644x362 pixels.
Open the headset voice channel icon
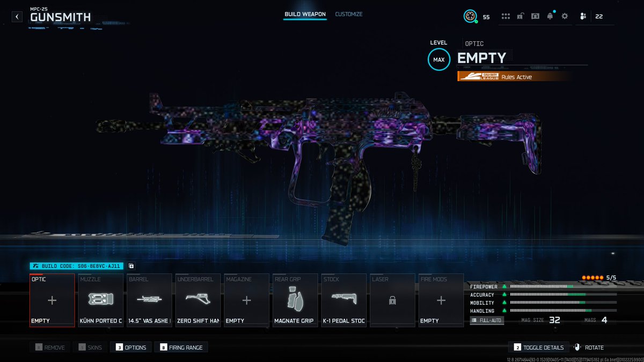coord(535,17)
